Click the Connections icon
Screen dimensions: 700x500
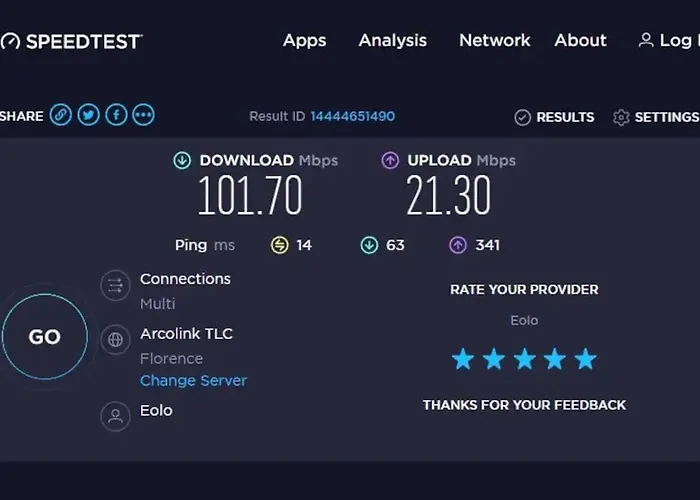click(116, 285)
